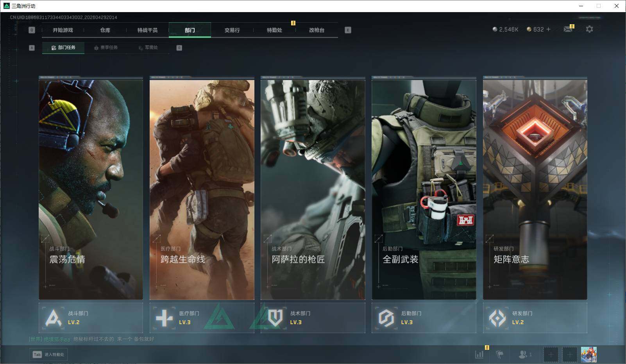
Task: Open the 特勤处 tab
Action: point(274,30)
